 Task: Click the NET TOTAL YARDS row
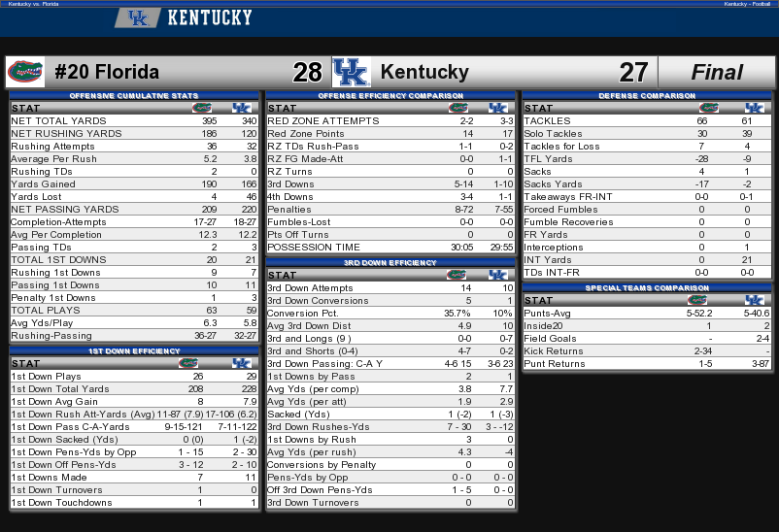pyautogui.click(x=134, y=120)
